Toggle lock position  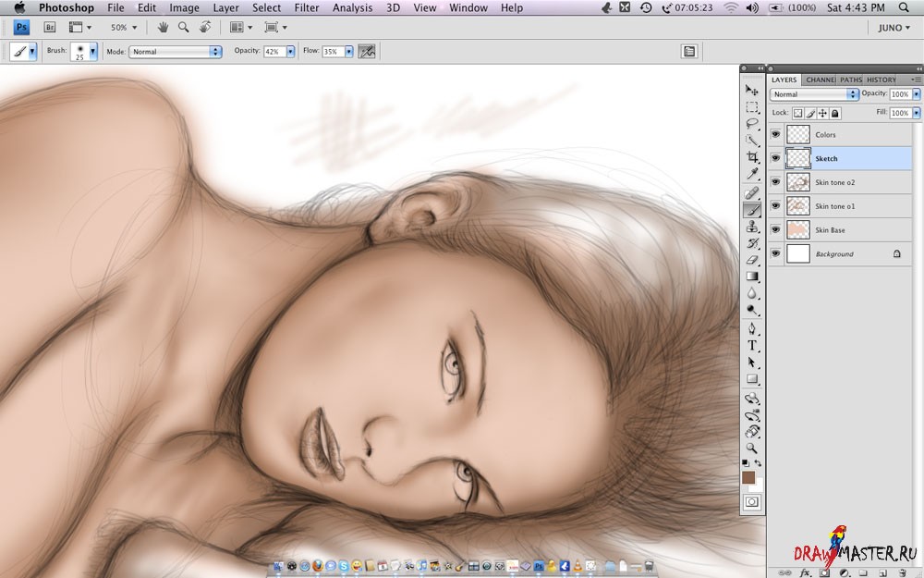point(822,113)
